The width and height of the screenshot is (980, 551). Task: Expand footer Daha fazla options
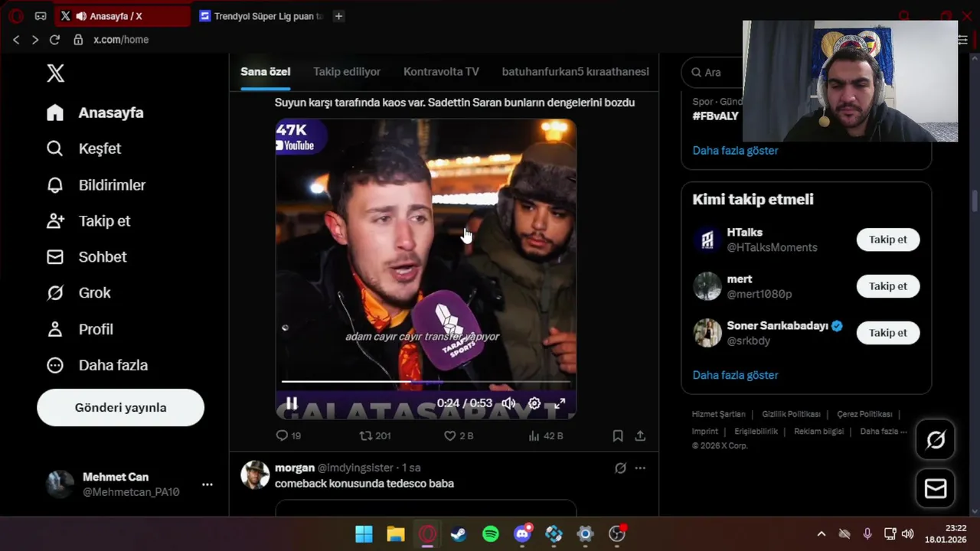(883, 431)
